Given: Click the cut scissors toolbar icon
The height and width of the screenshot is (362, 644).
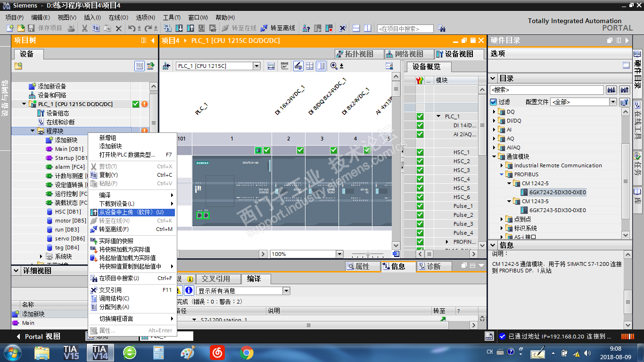Looking at the screenshot, I should [x=84, y=28].
